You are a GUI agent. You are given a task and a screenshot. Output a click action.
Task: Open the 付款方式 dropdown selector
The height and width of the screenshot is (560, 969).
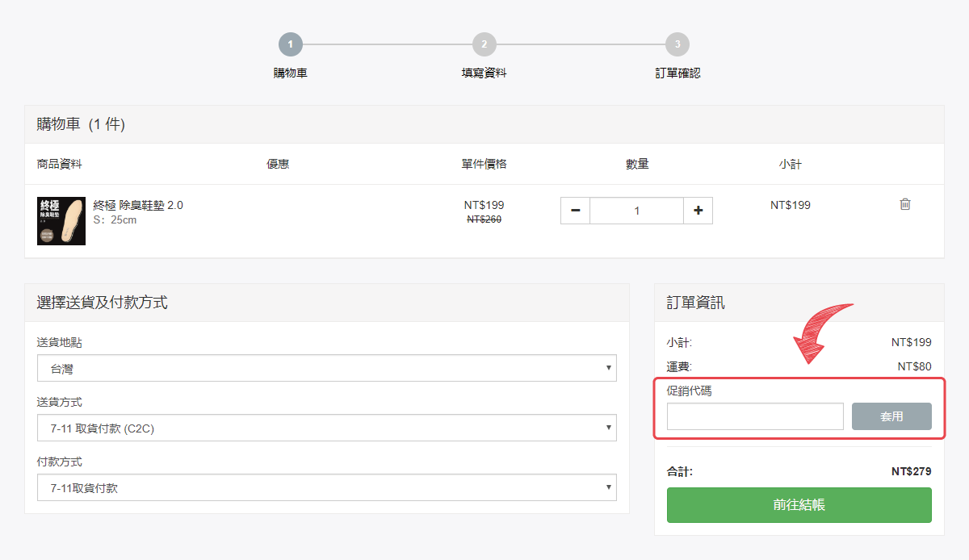tap(326, 487)
